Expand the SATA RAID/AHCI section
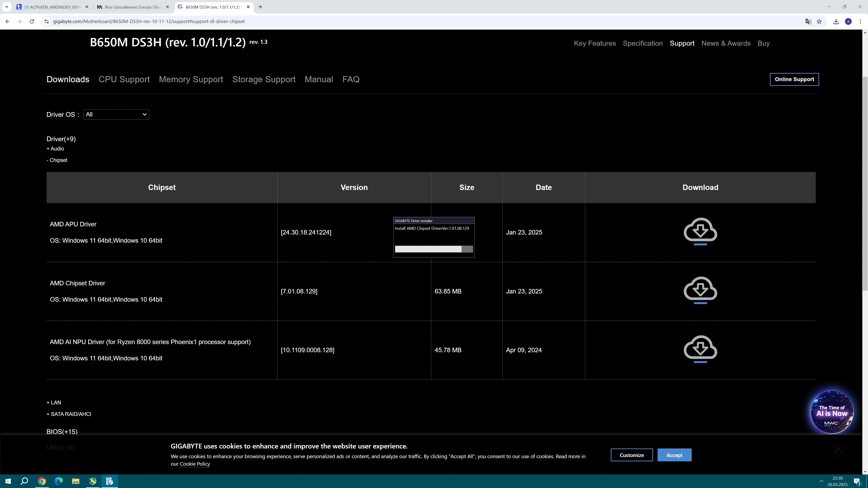 coord(69,414)
